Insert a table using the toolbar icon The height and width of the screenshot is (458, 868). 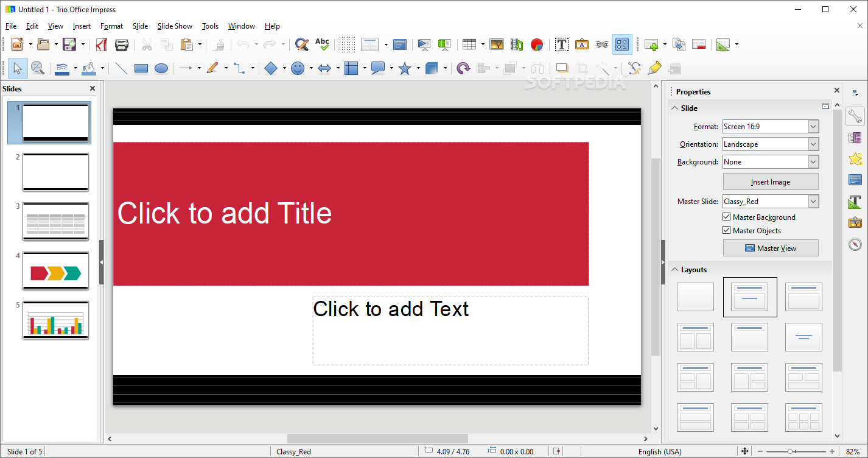(x=469, y=44)
